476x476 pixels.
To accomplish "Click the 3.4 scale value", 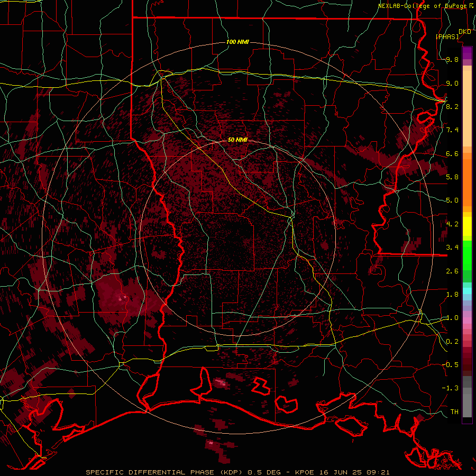I will coord(452,247).
